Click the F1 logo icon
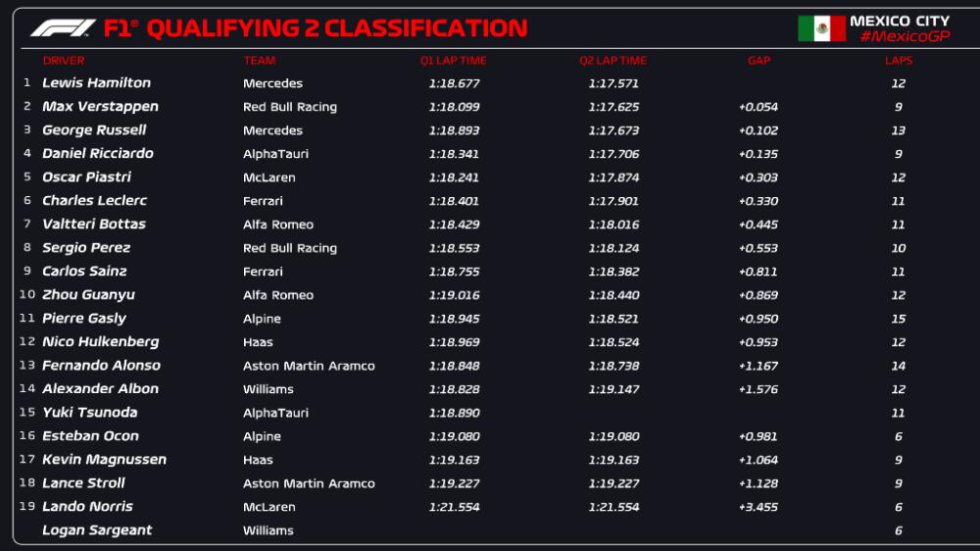The height and width of the screenshot is (551, 980). (63, 28)
